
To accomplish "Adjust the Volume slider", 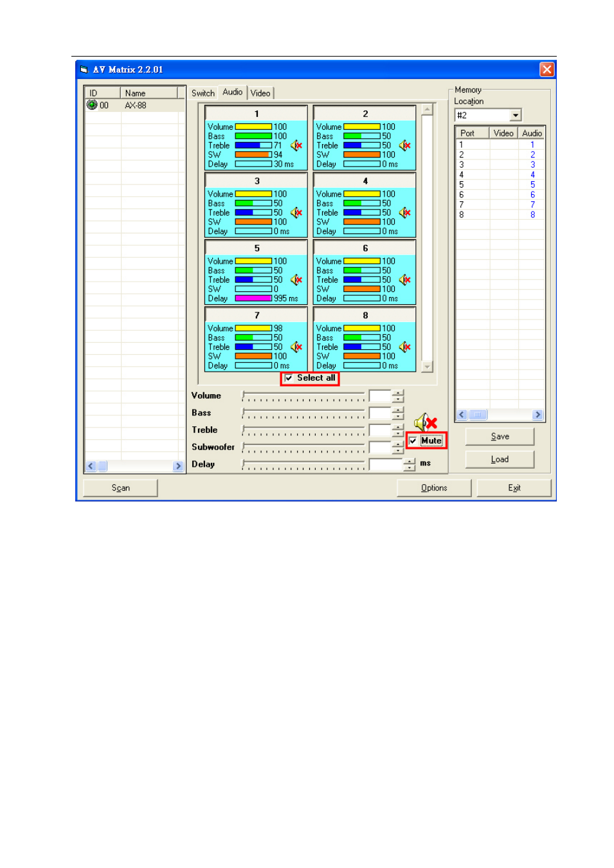I will click(x=303, y=396).
